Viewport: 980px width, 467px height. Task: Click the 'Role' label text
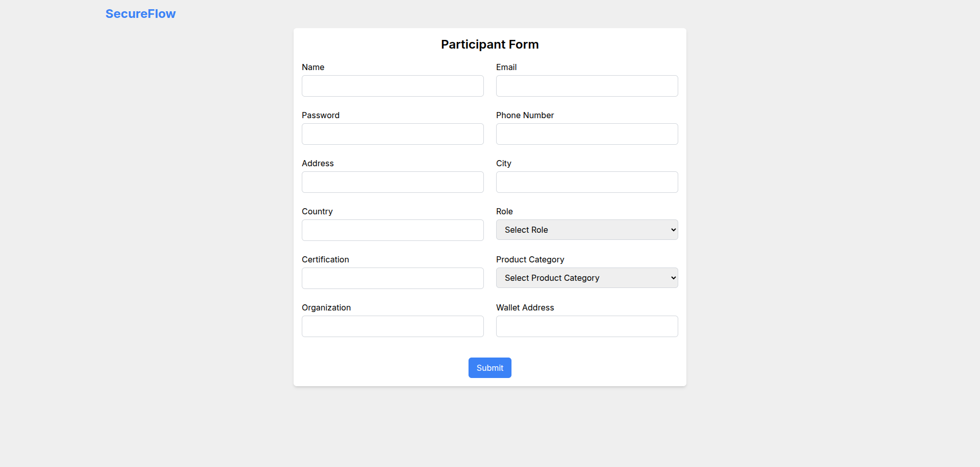point(504,212)
